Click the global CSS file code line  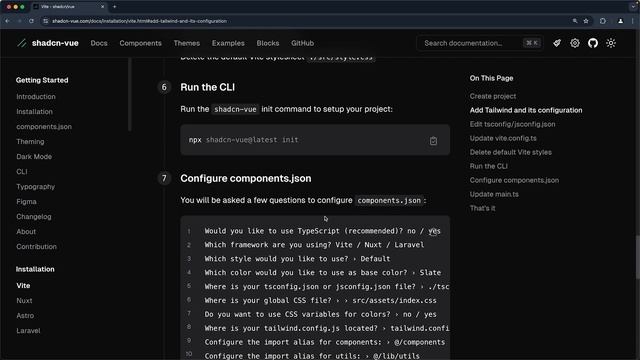(x=320, y=300)
